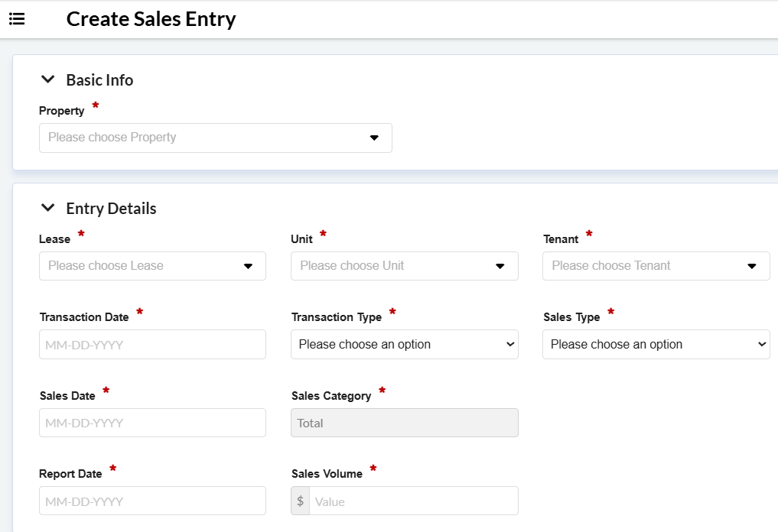Click the Sales Date input field

coord(152,423)
